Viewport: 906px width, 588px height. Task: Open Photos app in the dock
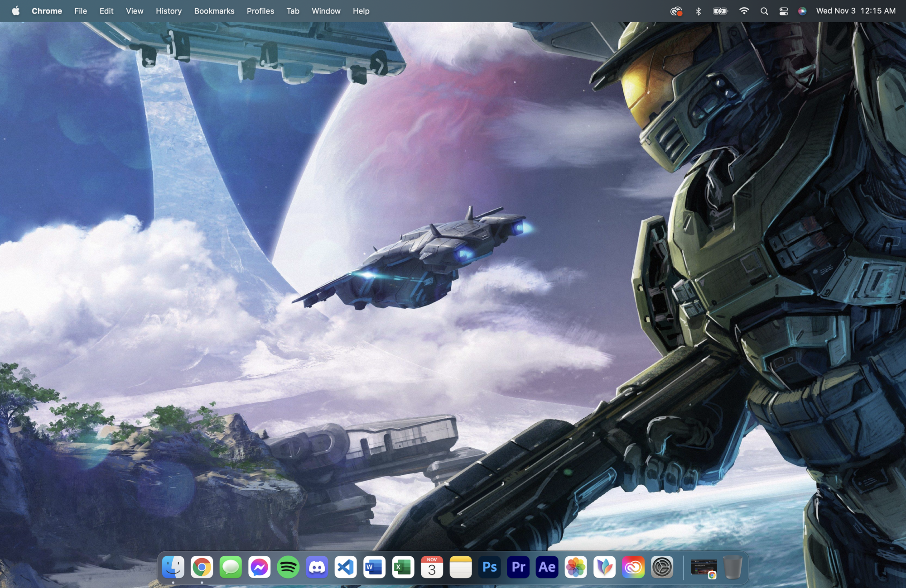click(x=576, y=567)
